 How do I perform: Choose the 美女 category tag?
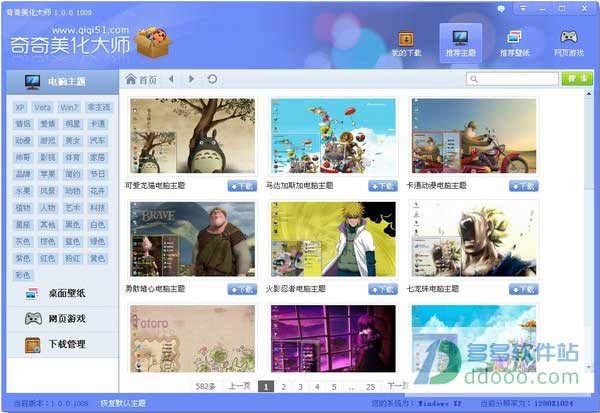[x=73, y=141]
